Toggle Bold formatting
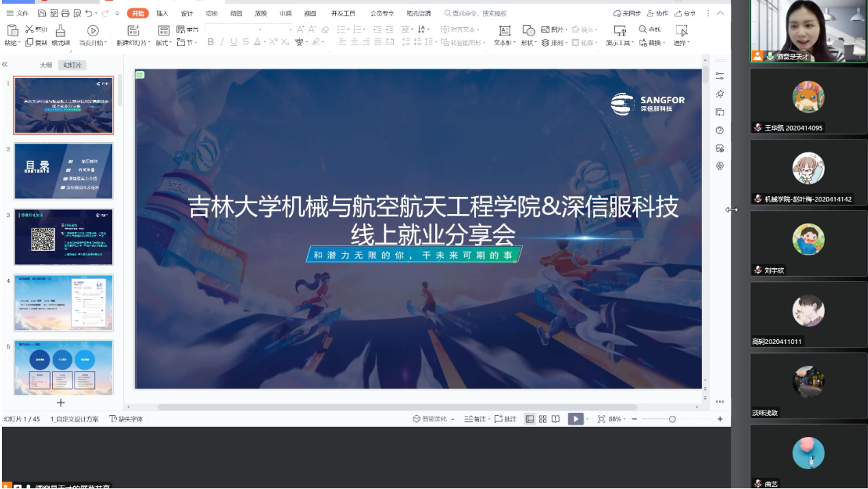 (x=211, y=42)
